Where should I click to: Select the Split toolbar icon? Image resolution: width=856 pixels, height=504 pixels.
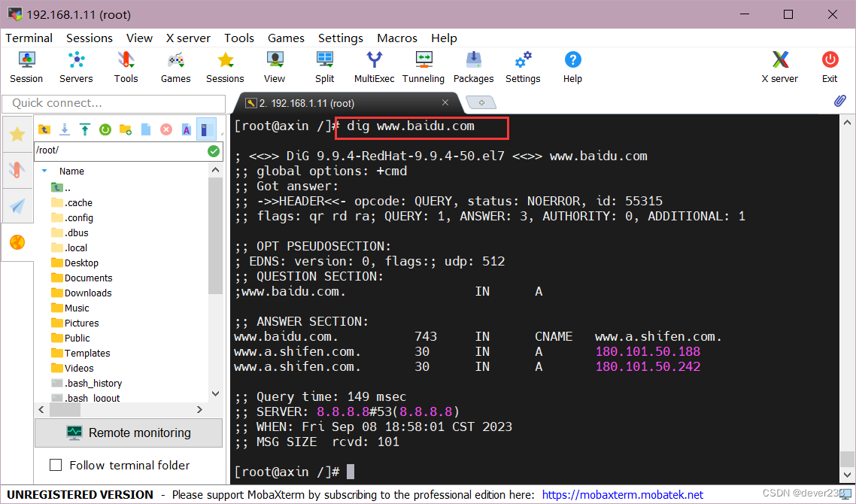tap(324, 67)
